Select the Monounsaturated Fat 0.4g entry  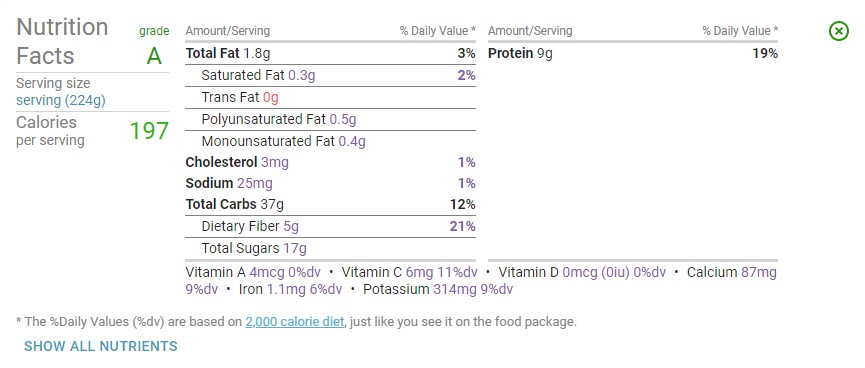point(284,141)
